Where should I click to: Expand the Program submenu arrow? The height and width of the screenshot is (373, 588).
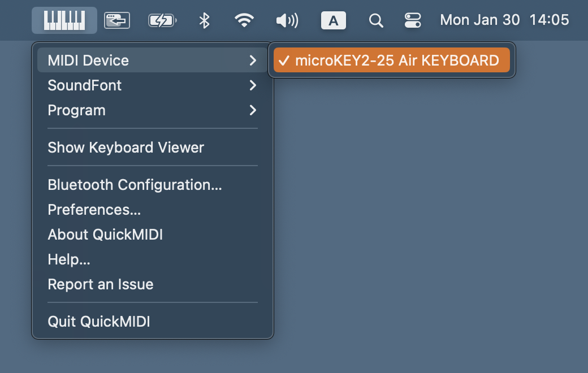point(253,110)
